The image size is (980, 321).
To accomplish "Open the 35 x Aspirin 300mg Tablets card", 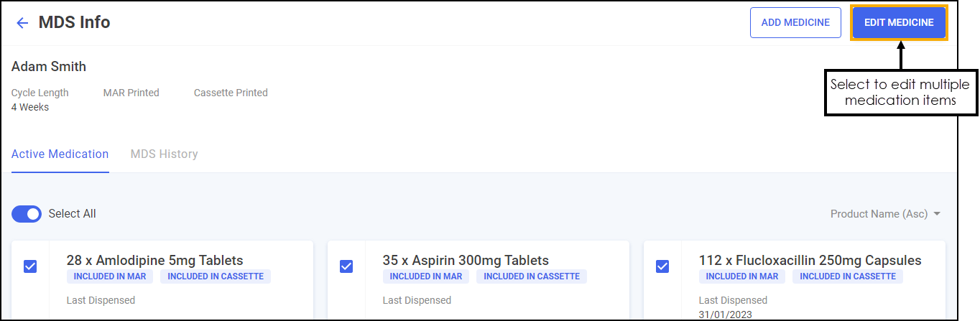I will coord(466,261).
